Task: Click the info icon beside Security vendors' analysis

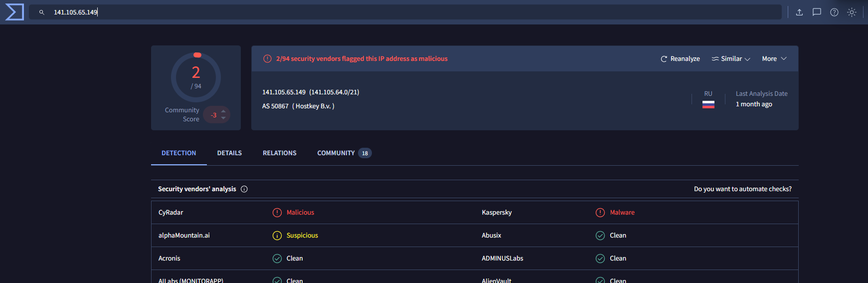Action: [244, 189]
